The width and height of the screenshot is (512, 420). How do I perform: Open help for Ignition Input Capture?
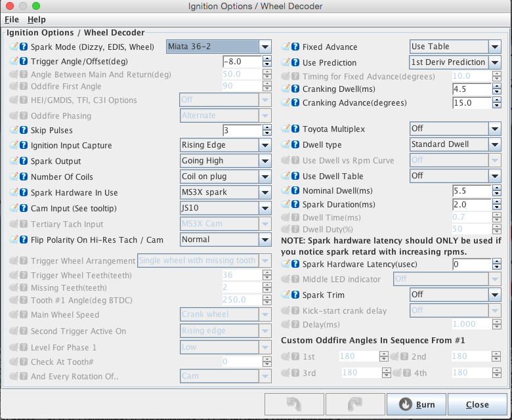(24, 145)
